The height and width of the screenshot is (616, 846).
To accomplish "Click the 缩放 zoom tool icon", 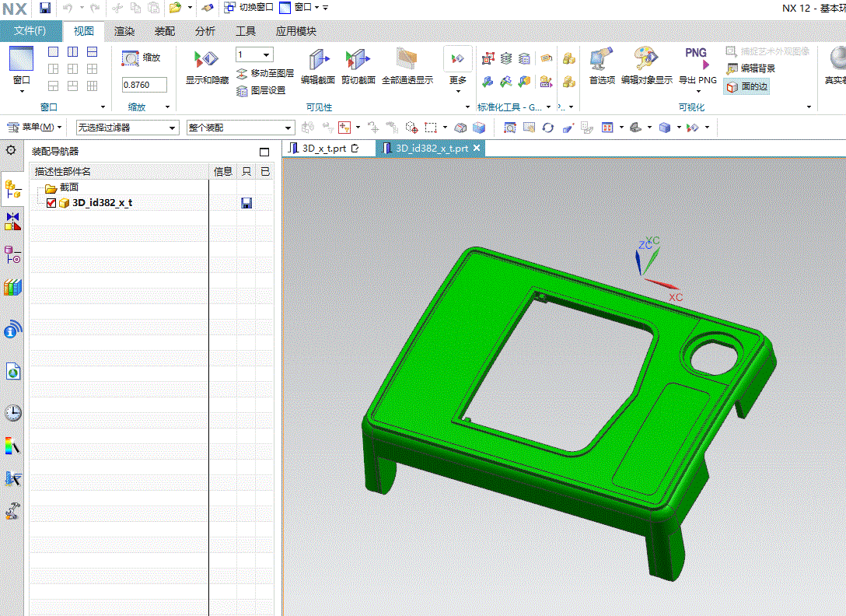I will point(131,58).
